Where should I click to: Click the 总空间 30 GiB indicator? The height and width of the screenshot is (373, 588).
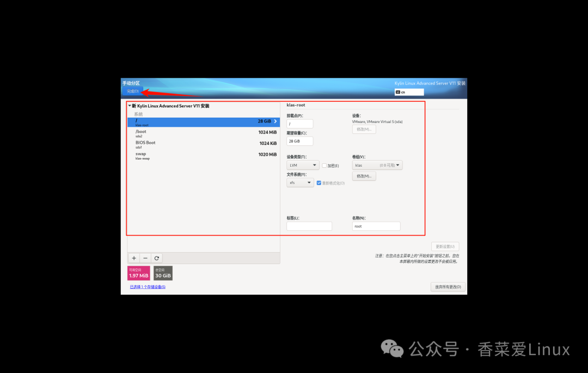(x=163, y=273)
